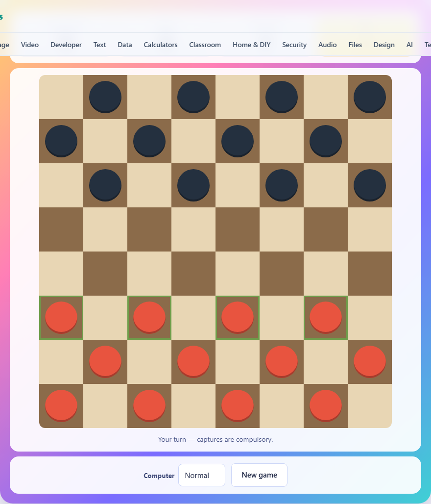Click second-from-left black piece in the second row
This screenshot has width=431, height=504.
coord(149,141)
